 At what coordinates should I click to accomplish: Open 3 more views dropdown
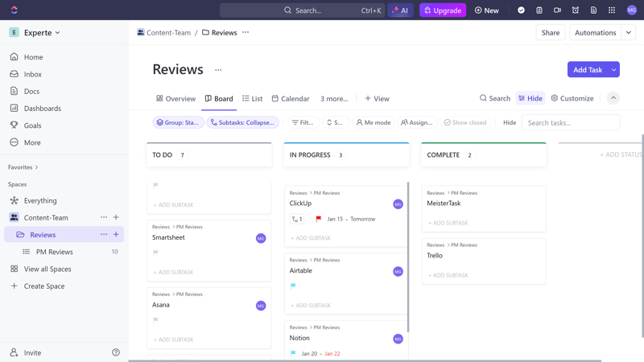[x=334, y=98]
